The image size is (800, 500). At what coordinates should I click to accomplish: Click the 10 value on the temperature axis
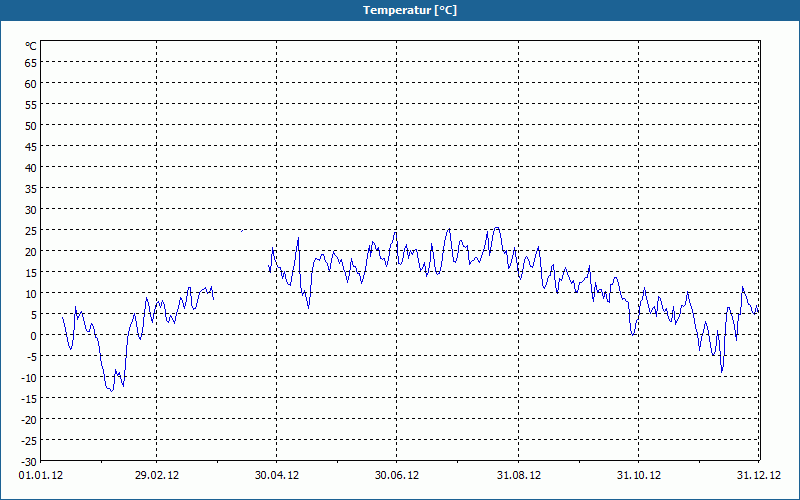(x=31, y=293)
